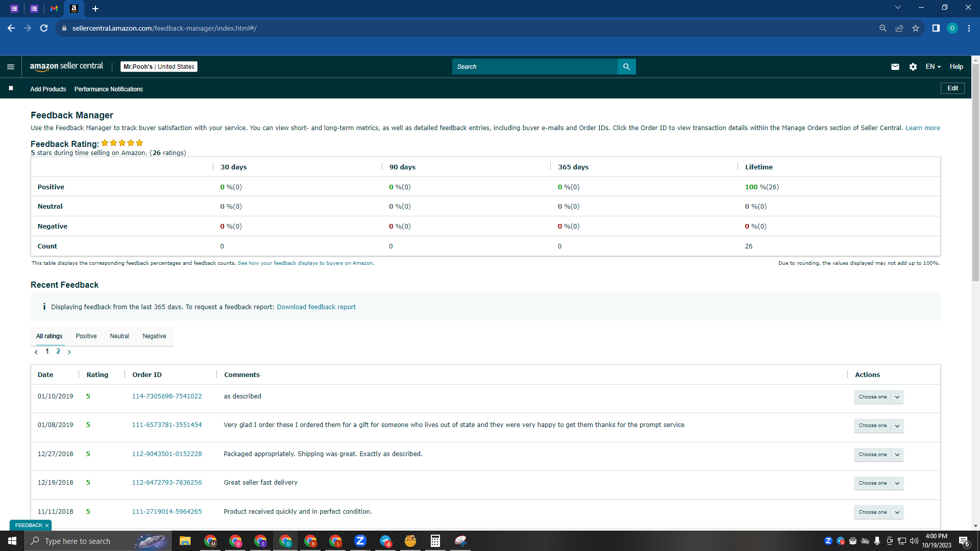Image resolution: width=980 pixels, height=551 pixels.
Task: Open the hamburger navigation menu
Action: click(11, 67)
